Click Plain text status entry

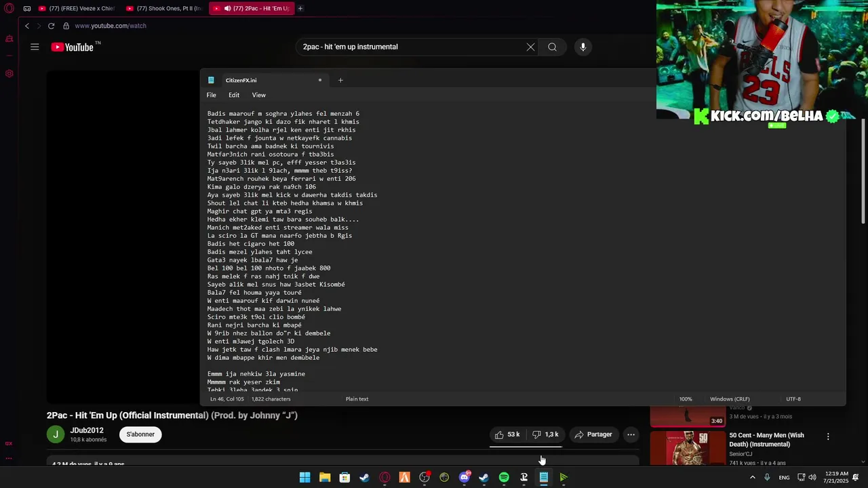(x=357, y=399)
